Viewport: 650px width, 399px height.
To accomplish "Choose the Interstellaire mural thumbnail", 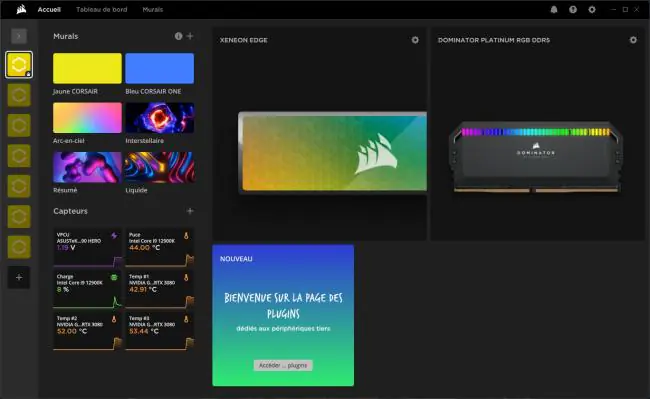I will coord(160,118).
